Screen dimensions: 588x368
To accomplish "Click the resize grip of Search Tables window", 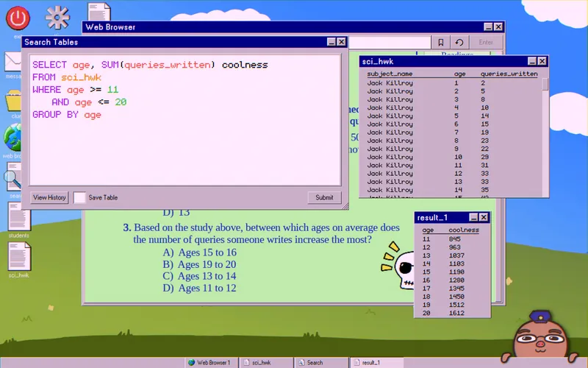I will point(345,206).
